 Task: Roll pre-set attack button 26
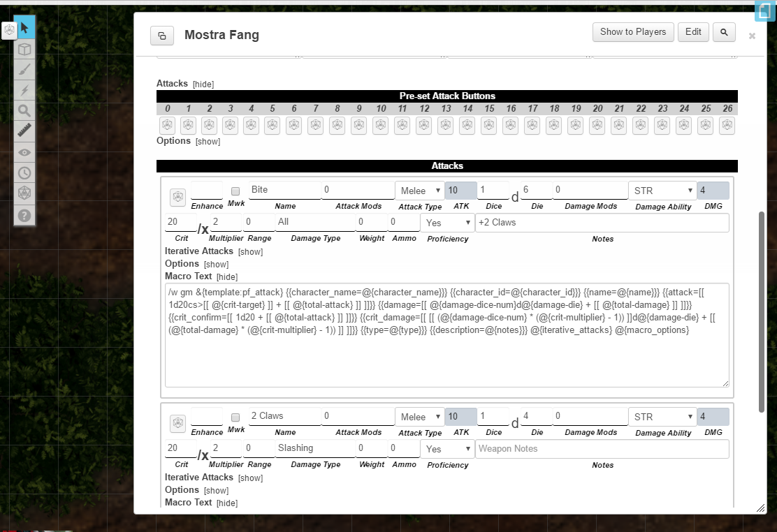(727, 126)
